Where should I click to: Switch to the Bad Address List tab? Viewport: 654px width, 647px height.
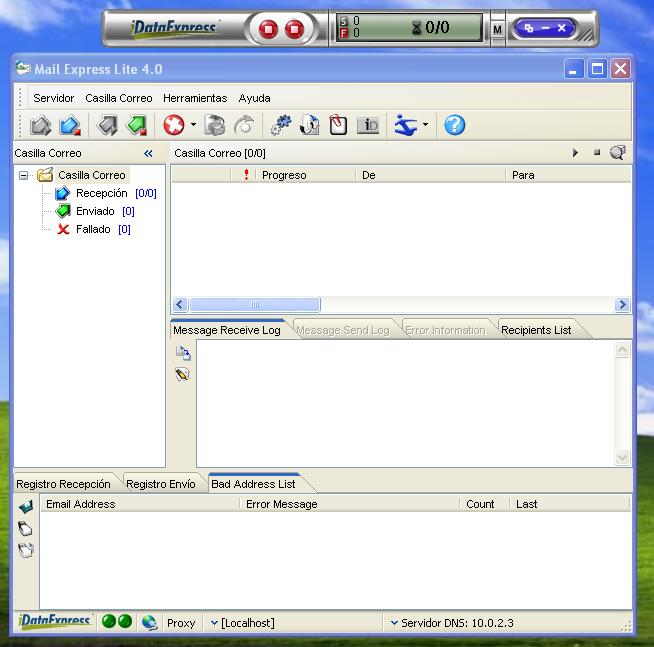coord(253,484)
